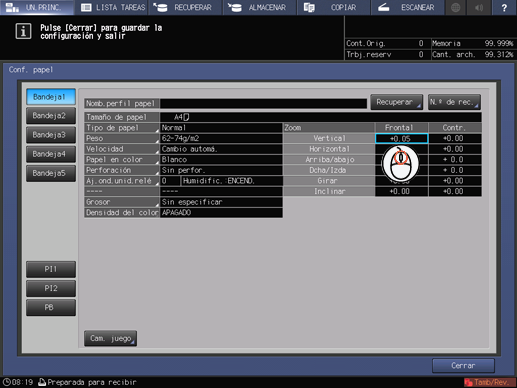The image size is (517, 388).
Task: Open the Grosor setting
Action: coord(122,202)
